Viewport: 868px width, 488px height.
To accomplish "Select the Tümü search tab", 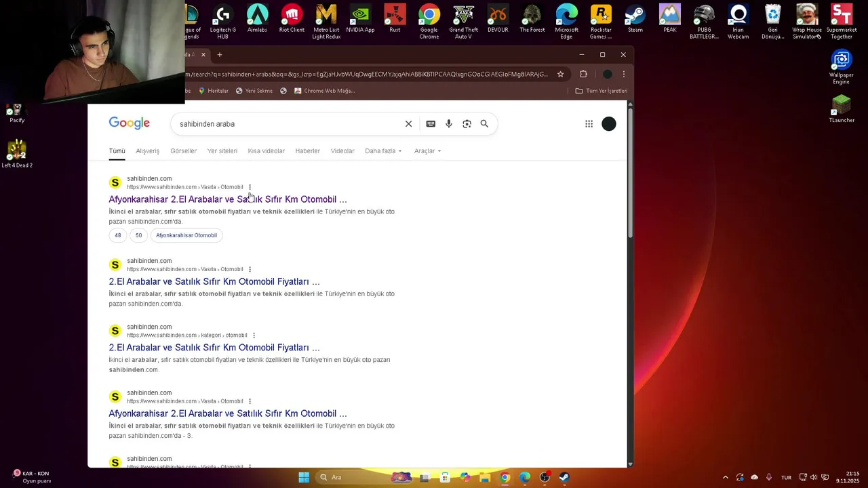I will (x=117, y=151).
